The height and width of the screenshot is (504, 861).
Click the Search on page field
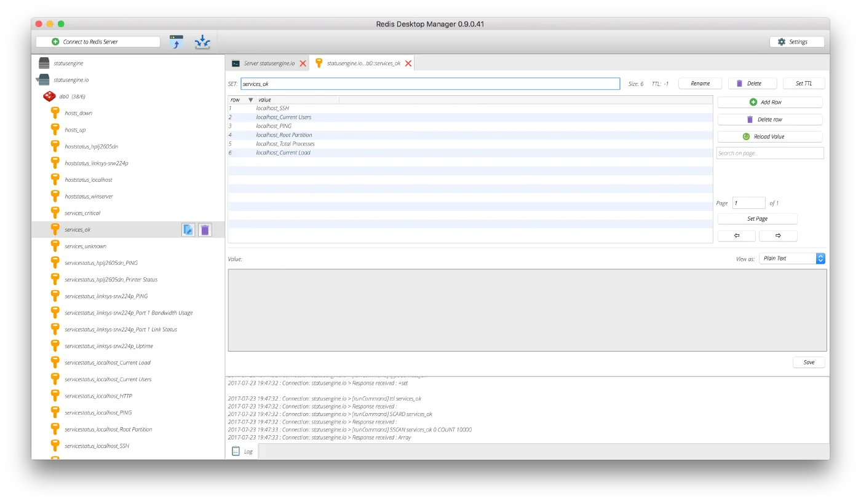click(x=770, y=153)
